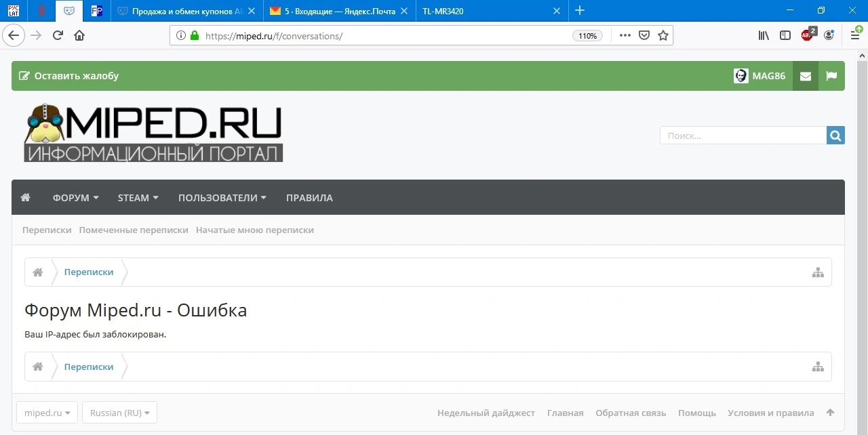Open the miped.ru style chooser dropdown
This screenshot has height=435, width=868.
tap(47, 413)
